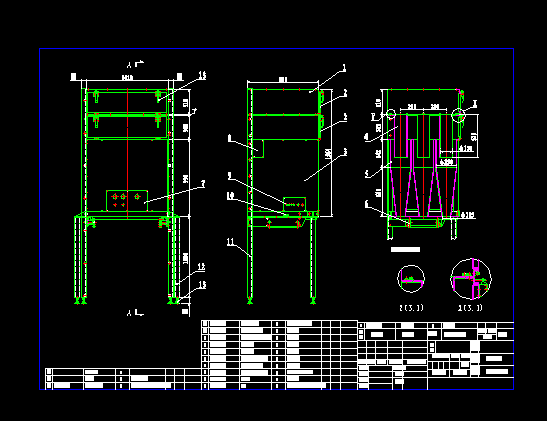Click part callout number 12

[x=201, y=267]
